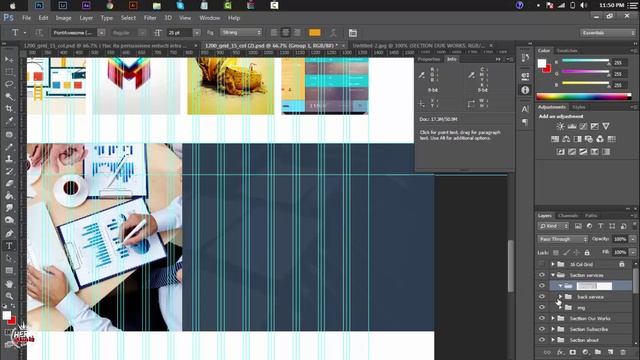The width and height of the screenshot is (640, 360).
Task: Hide the Section Our Works group
Action: [542, 318]
